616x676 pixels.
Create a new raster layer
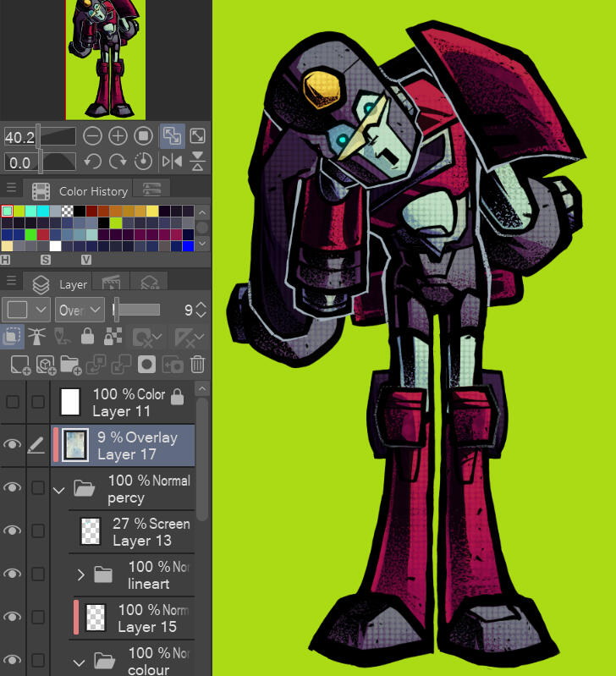(20, 365)
